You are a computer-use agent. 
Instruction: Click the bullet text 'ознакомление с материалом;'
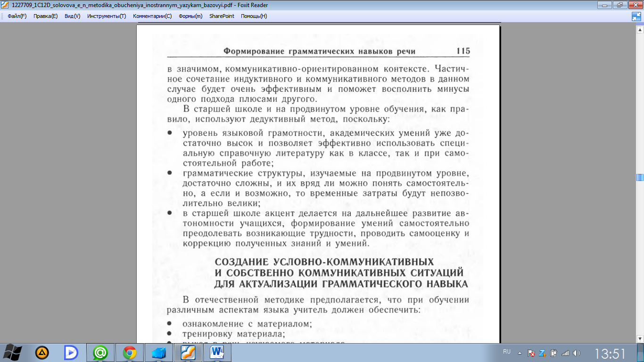coord(247,324)
